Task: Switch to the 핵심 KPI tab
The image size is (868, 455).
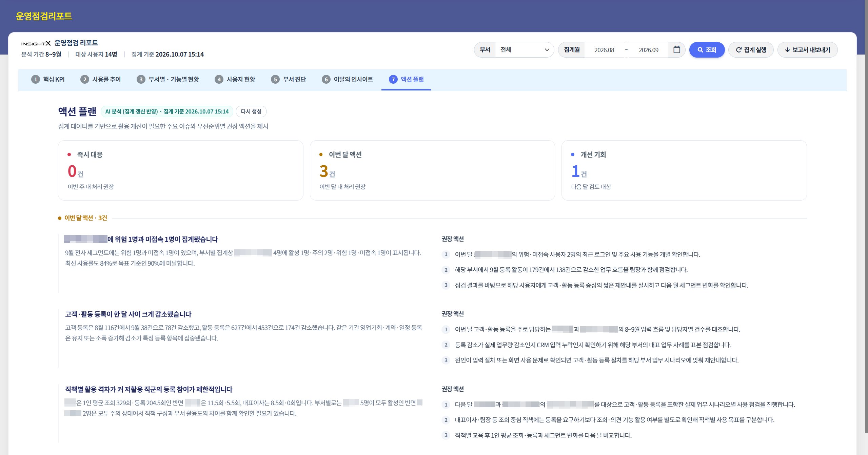Action: pyautogui.click(x=48, y=79)
